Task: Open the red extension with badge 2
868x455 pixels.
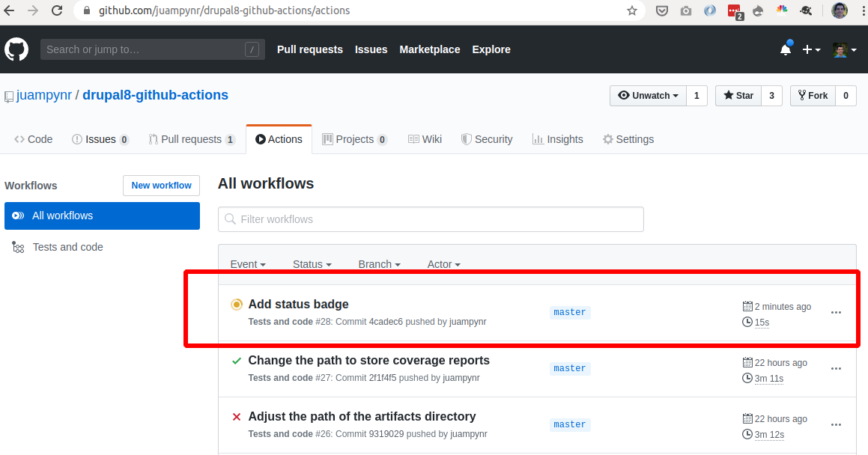Action: tap(735, 12)
